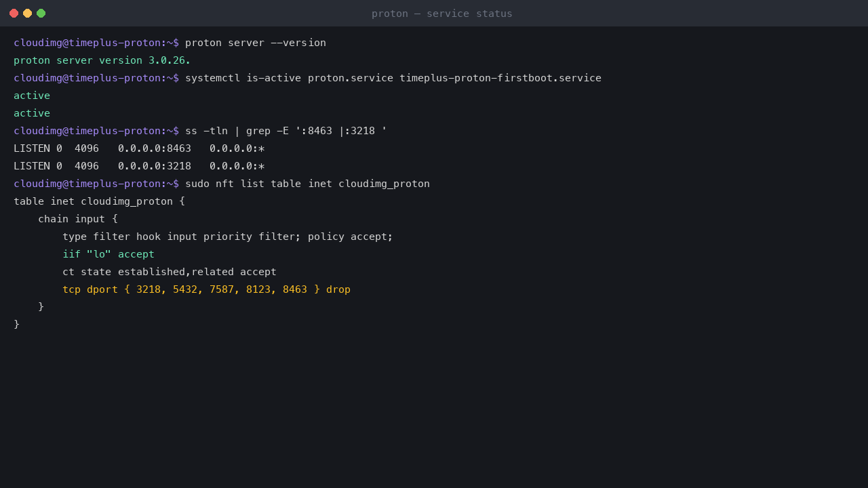868x488 pixels.
Task: Click the 'ss -tln | grep' command
Action: point(286,131)
